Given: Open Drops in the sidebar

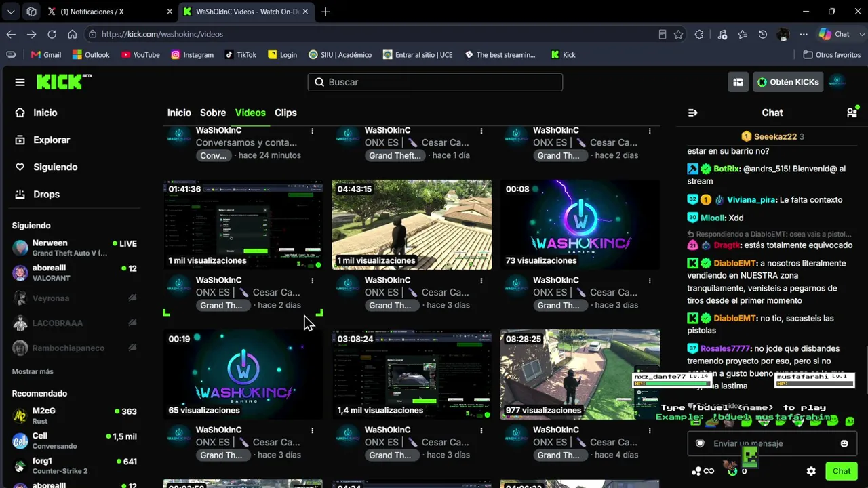Looking at the screenshot, I should [37, 194].
